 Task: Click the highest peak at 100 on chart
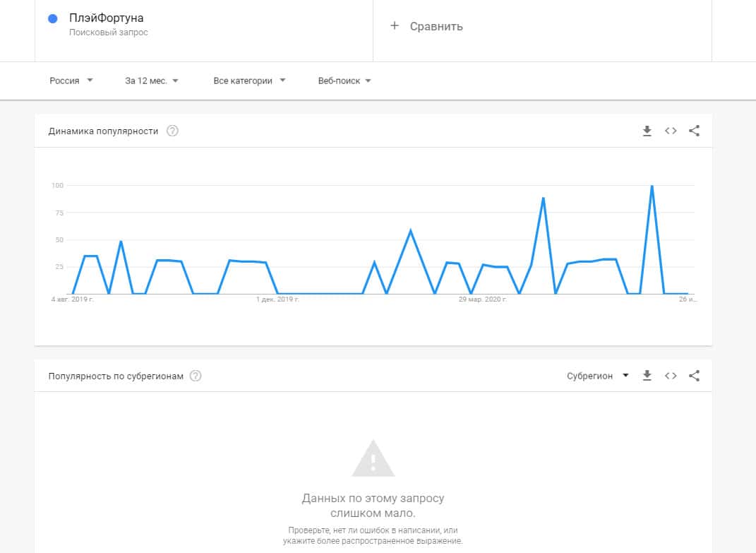[652, 186]
